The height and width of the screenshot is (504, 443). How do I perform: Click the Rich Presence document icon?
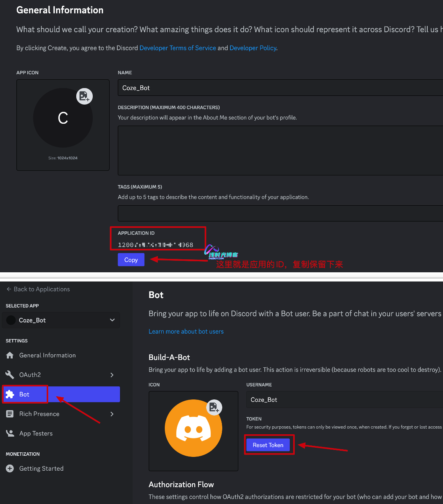pos(10,414)
